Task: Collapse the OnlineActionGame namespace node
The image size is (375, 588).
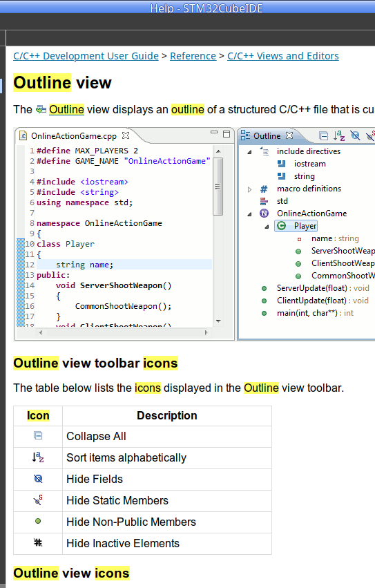Action: (249, 214)
